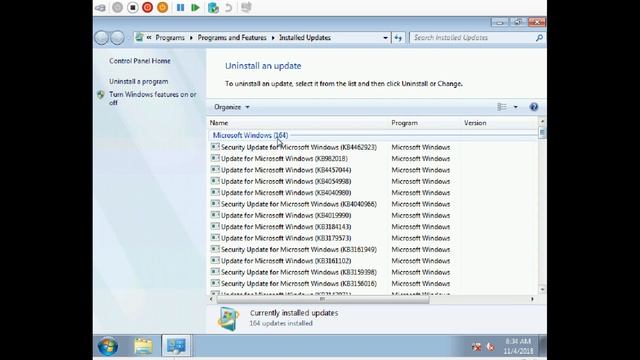
Task: Click the Control Panel icon in address bar
Action: [140, 38]
